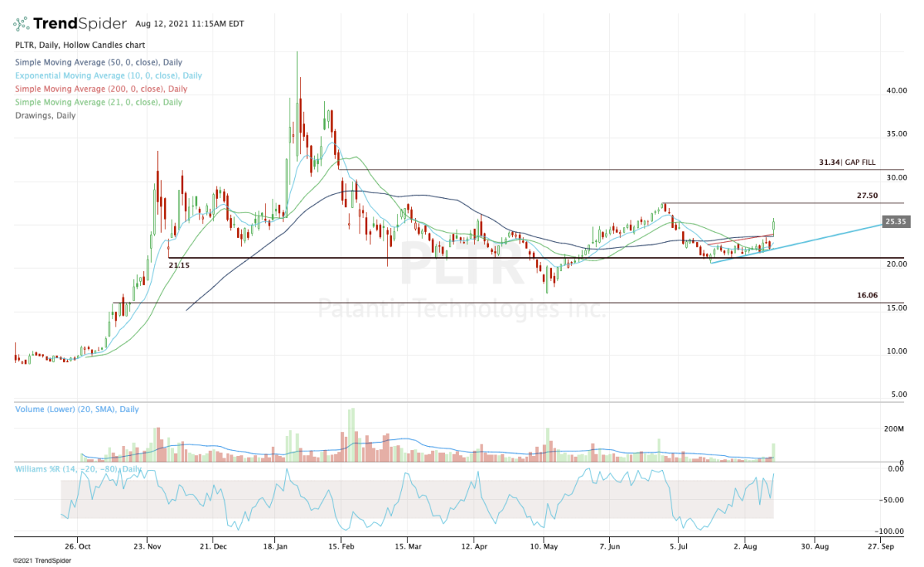
Task: Click the 16.06 support level label
Action: tap(868, 295)
